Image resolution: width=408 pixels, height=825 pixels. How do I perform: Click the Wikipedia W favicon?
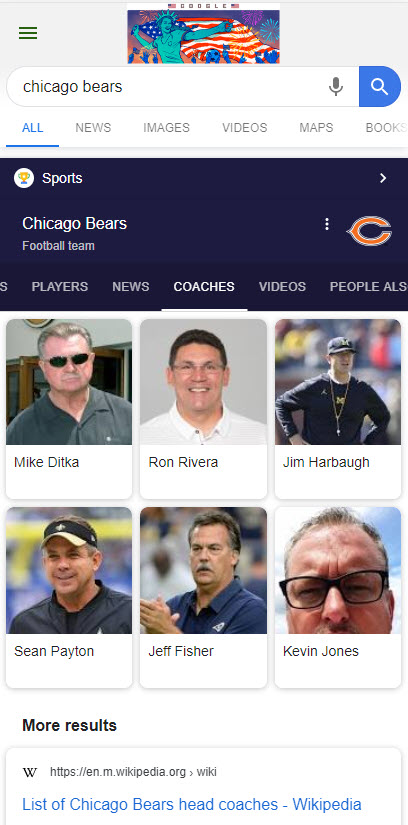point(30,772)
